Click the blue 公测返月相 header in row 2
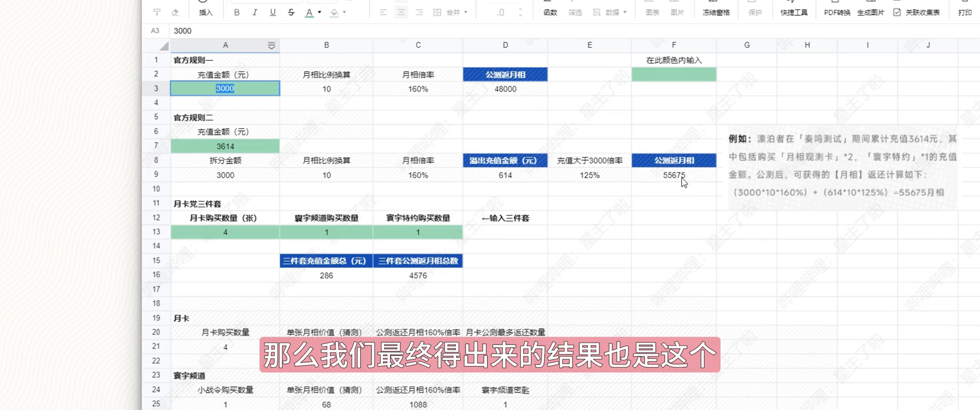Viewport: 980px width, 410px height. click(x=505, y=74)
